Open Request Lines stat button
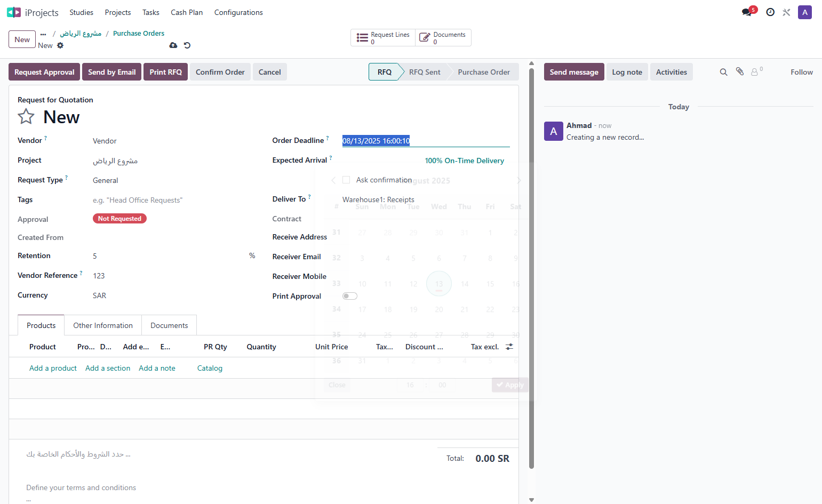The image size is (822, 504). pyautogui.click(x=383, y=38)
